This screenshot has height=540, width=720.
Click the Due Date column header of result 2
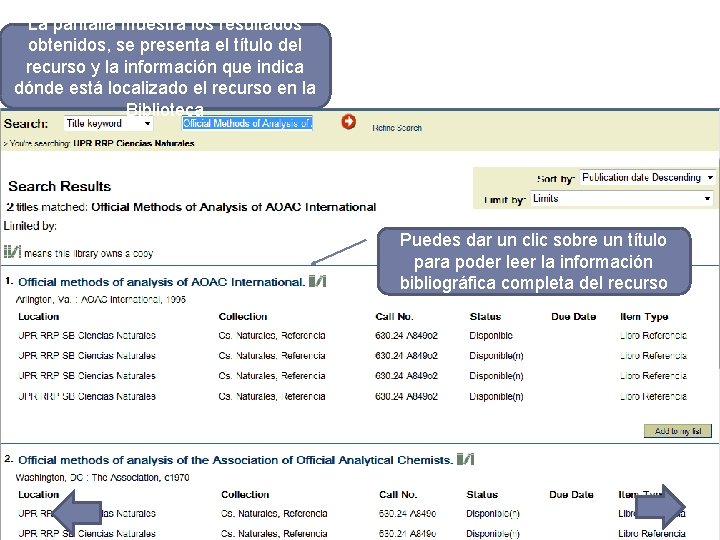point(571,495)
